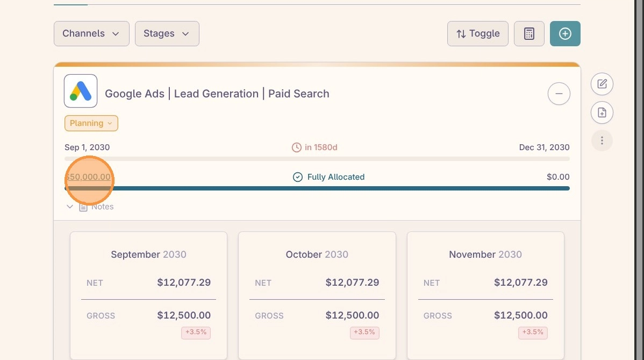The width and height of the screenshot is (644, 360).
Task: Select the September 2030 card heading
Action: (149, 255)
